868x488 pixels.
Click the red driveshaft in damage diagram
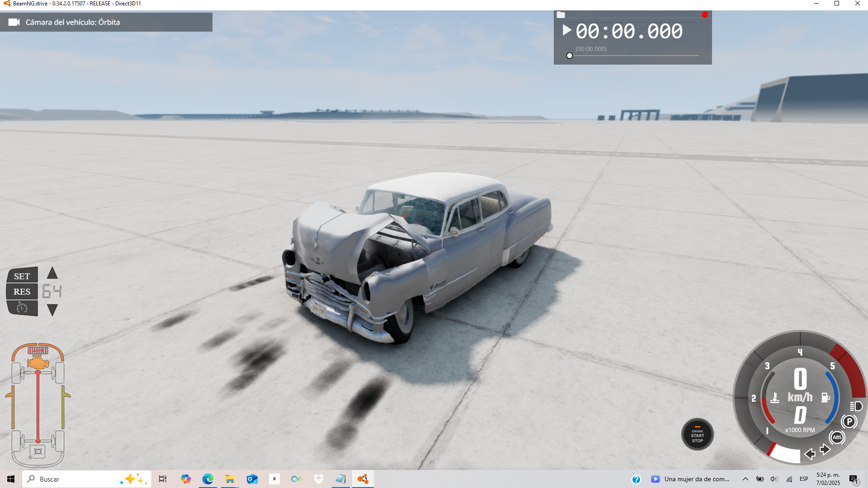click(x=38, y=406)
